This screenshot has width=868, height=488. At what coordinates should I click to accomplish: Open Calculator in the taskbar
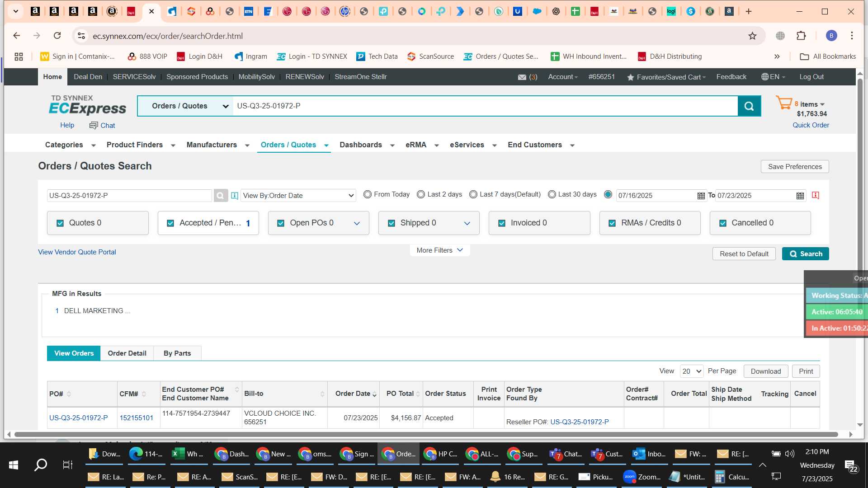732,477
